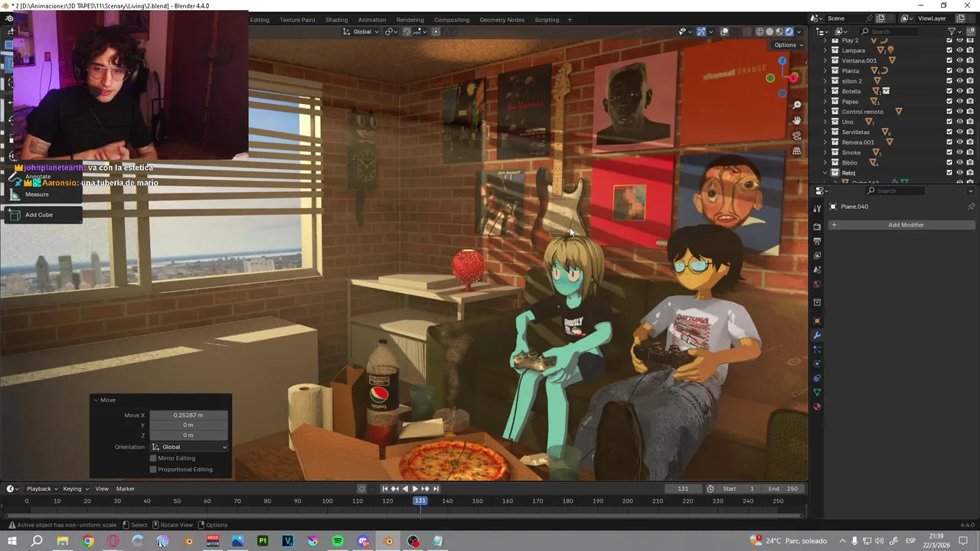Open the Modifiers wrench properties tab
The image size is (980, 551).
click(x=817, y=335)
